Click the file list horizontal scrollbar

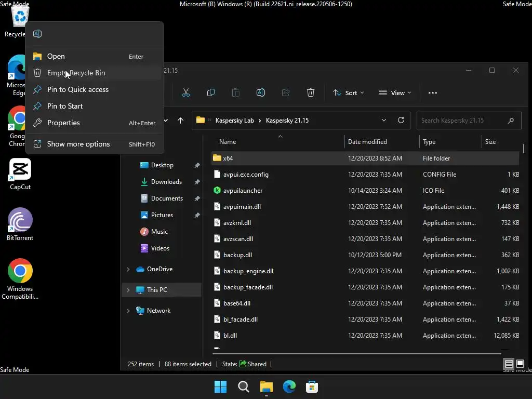pos(357,353)
